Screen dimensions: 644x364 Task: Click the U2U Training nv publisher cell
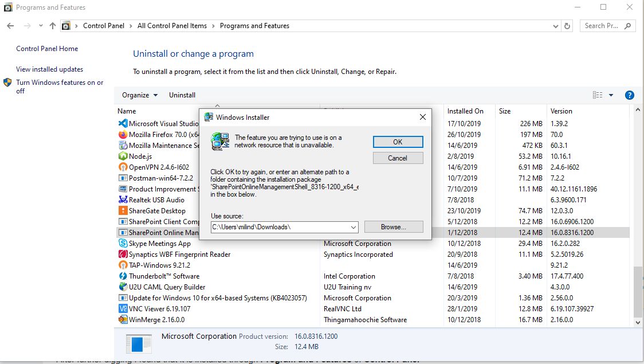[347, 287]
